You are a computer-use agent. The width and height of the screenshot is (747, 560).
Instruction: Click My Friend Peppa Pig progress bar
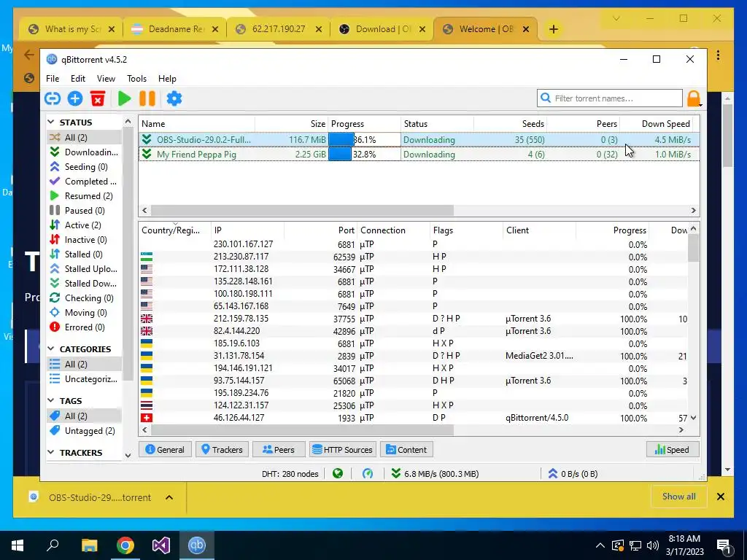point(365,155)
